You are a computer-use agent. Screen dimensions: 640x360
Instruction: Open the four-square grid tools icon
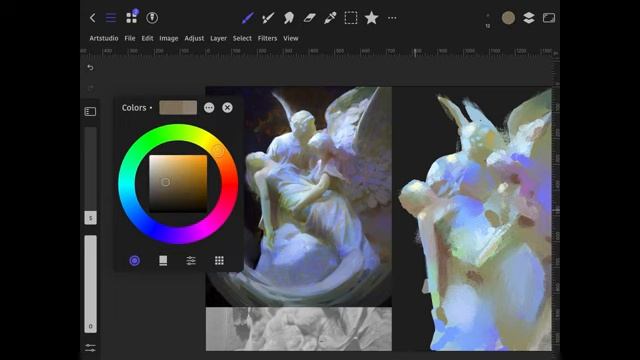131,18
